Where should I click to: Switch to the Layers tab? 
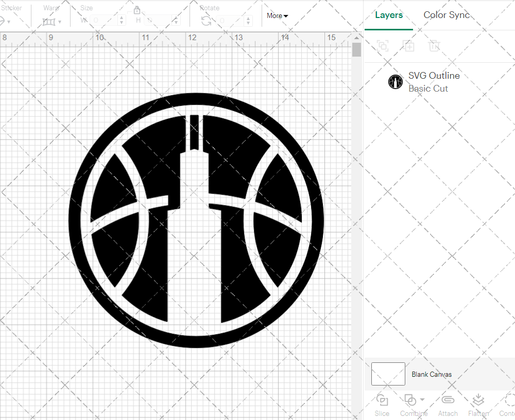[x=389, y=15]
